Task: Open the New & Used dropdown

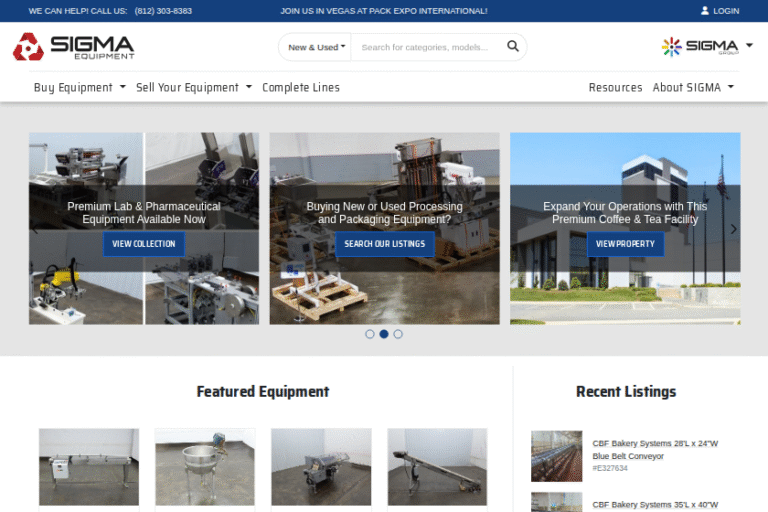Action: point(316,47)
